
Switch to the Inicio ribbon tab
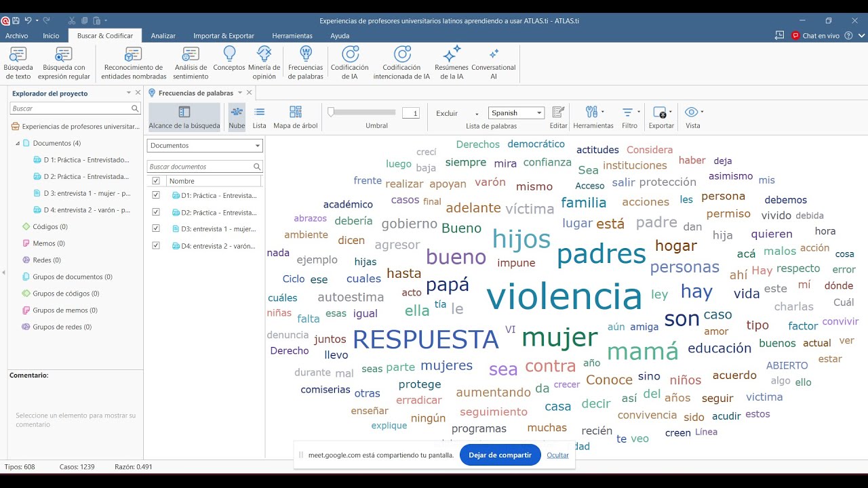51,36
